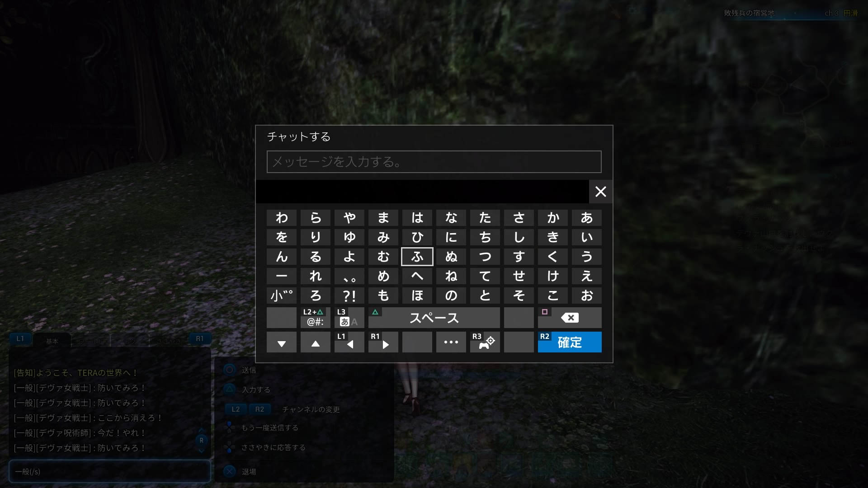The width and height of the screenshot is (868, 488).
Task: Tap the て key
Action: (485, 276)
